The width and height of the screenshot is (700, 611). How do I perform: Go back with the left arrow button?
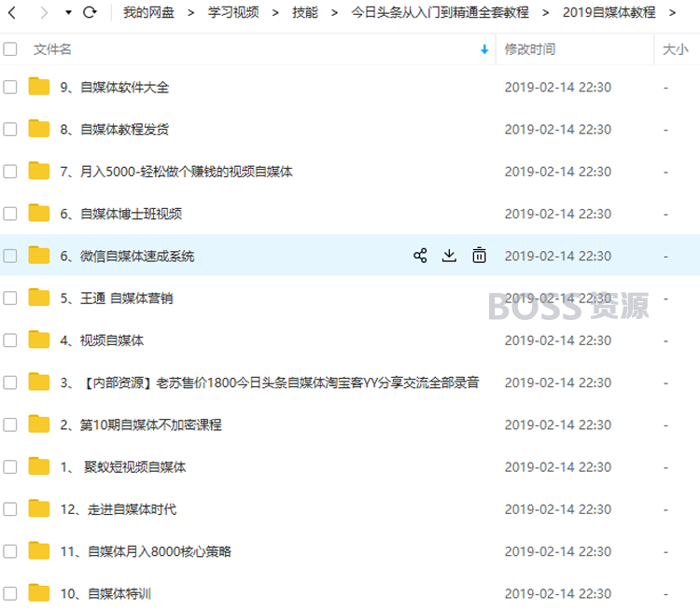tap(12, 12)
